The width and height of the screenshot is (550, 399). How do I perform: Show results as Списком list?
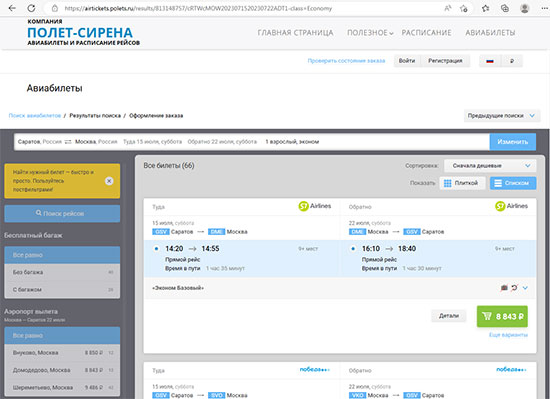click(x=513, y=183)
